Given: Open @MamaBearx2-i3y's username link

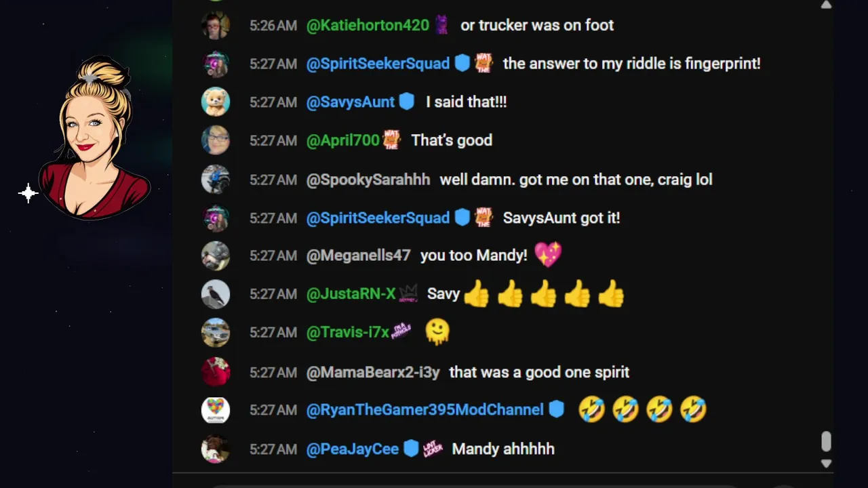Looking at the screenshot, I should 373,372.
